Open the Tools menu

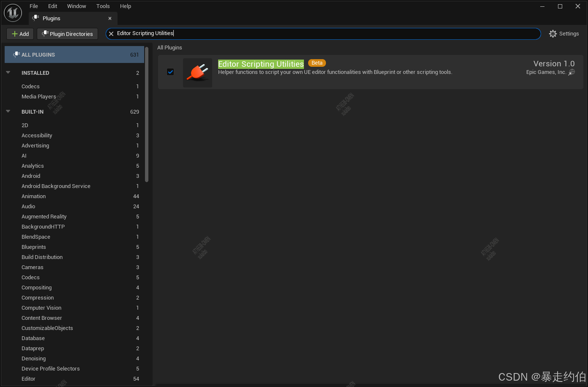click(103, 6)
